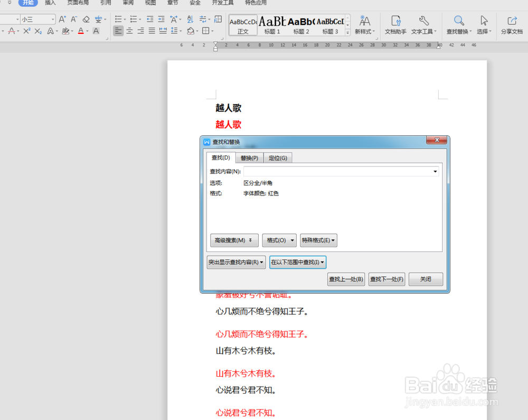The width and height of the screenshot is (528, 420).
Task: Click the 查找下一处(F) button
Action: point(386,279)
